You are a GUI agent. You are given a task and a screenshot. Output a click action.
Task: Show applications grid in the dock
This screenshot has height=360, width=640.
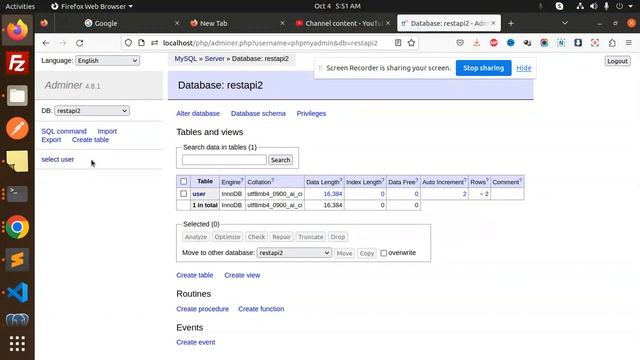coord(17,344)
